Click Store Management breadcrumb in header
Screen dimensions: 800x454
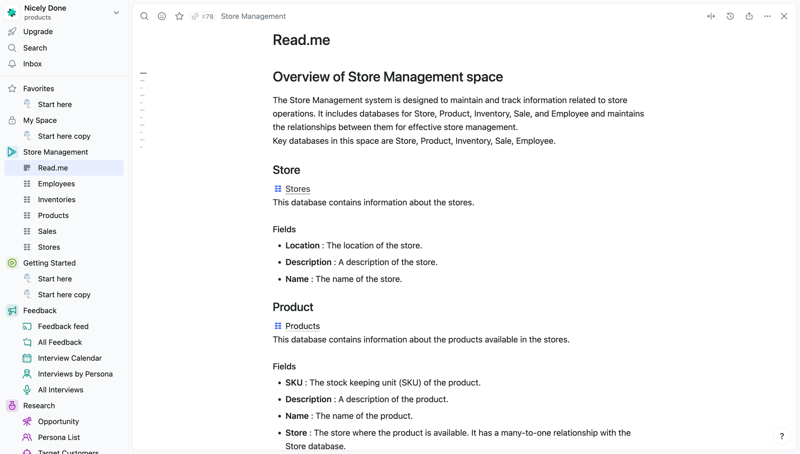click(x=253, y=16)
